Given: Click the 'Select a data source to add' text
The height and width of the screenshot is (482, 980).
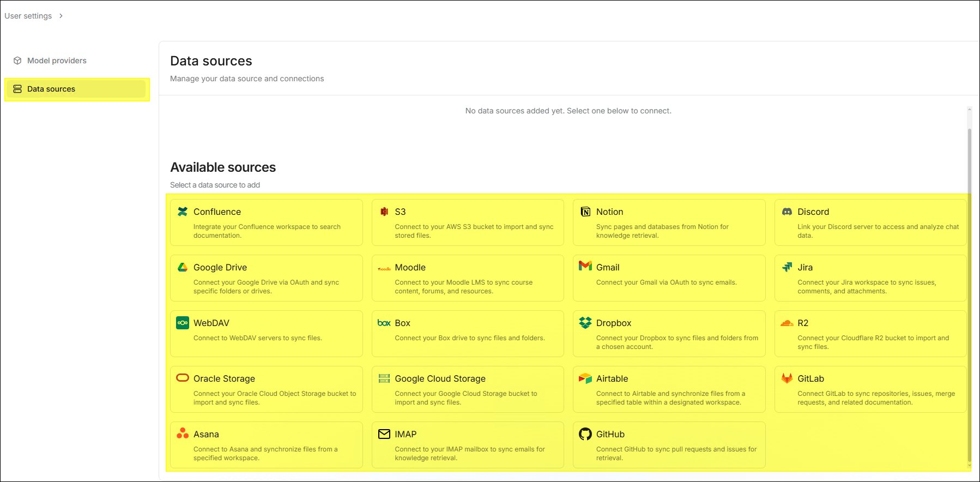Looking at the screenshot, I should click(215, 185).
